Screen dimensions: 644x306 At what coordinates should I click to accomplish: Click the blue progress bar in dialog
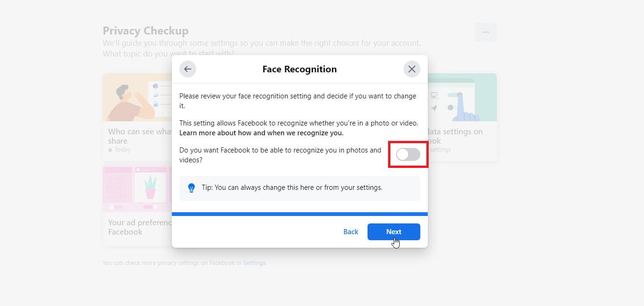click(300, 214)
